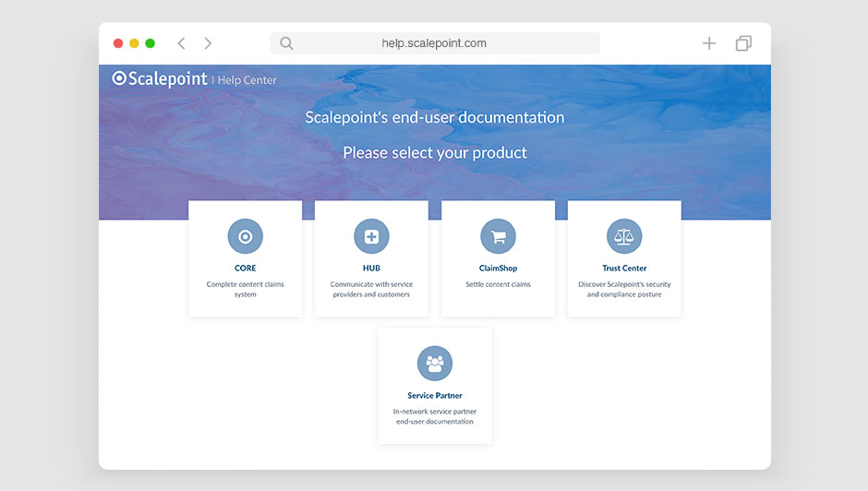Image resolution: width=868 pixels, height=491 pixels.
Task: Click the Service Partner people icon
Action: [435, 364]
